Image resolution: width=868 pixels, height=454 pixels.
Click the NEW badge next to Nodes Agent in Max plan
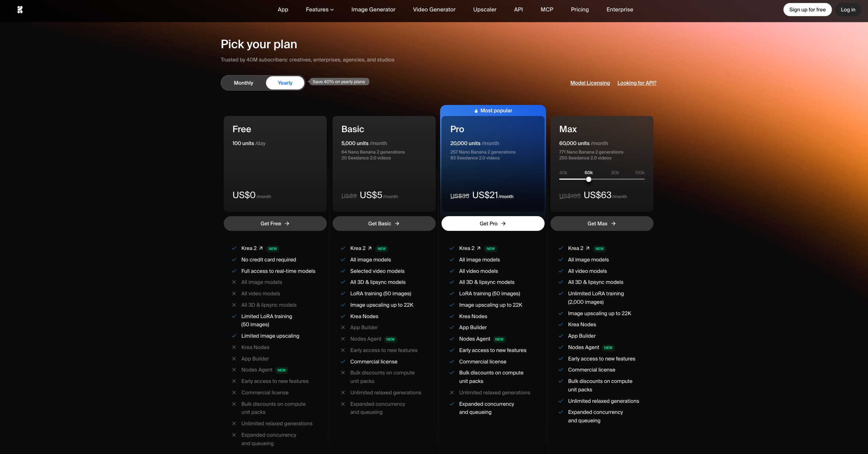[x=608, y=348]
